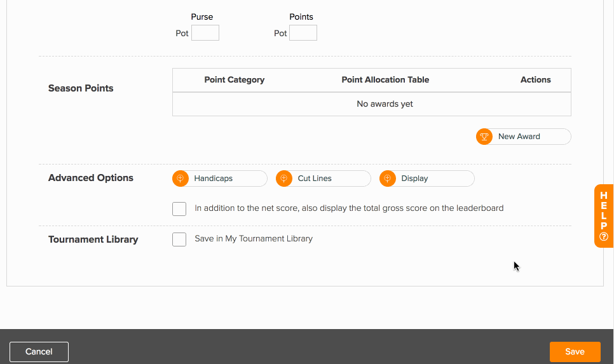Click the orange circle icon next to Cut Lines
The width and height of the screenshot is (614, 364).
pos(284,179)
